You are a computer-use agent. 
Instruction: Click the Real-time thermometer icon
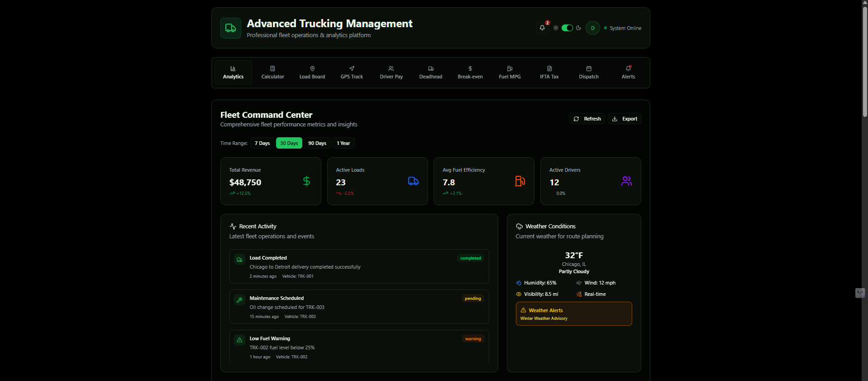579,294
